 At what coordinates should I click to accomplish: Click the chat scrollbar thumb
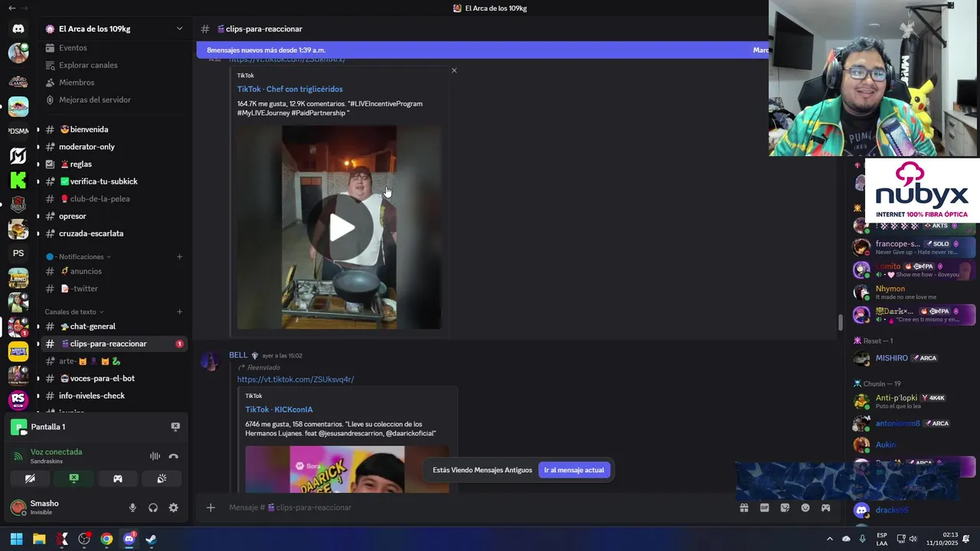[840, 323]
